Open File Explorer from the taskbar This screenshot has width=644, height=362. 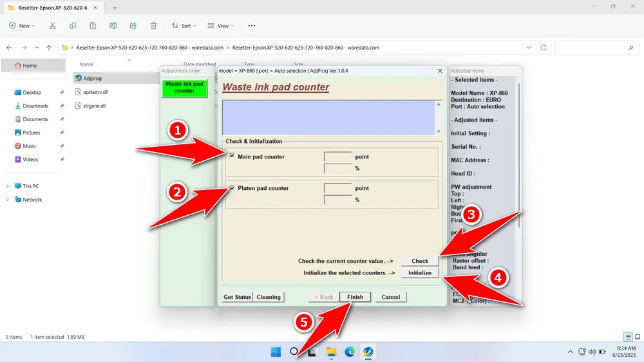(331, 352)
